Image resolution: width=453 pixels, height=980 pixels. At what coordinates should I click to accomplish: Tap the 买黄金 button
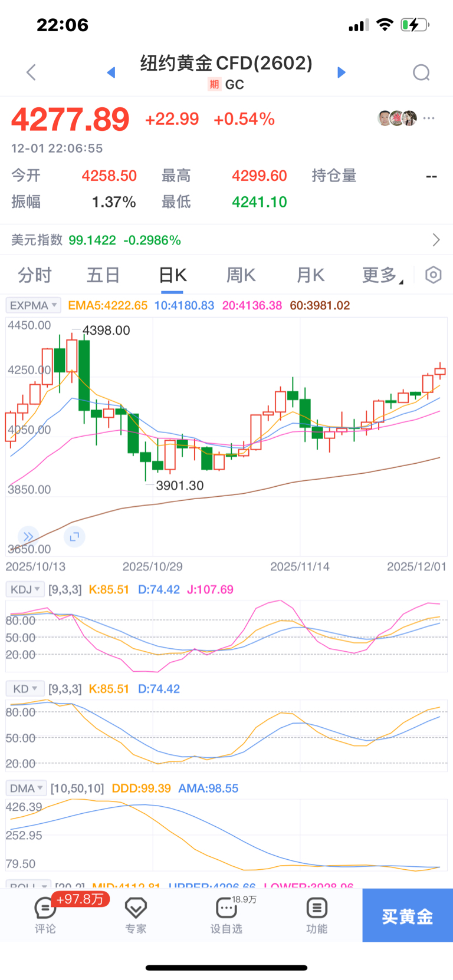[408, 915]
